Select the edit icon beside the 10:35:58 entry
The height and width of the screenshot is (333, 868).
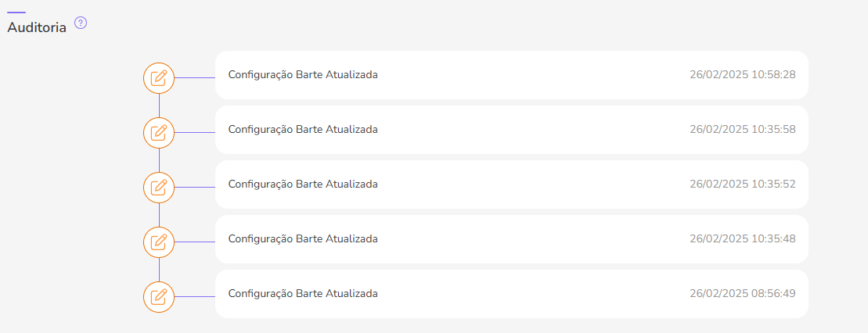click(x=159, y=133)
